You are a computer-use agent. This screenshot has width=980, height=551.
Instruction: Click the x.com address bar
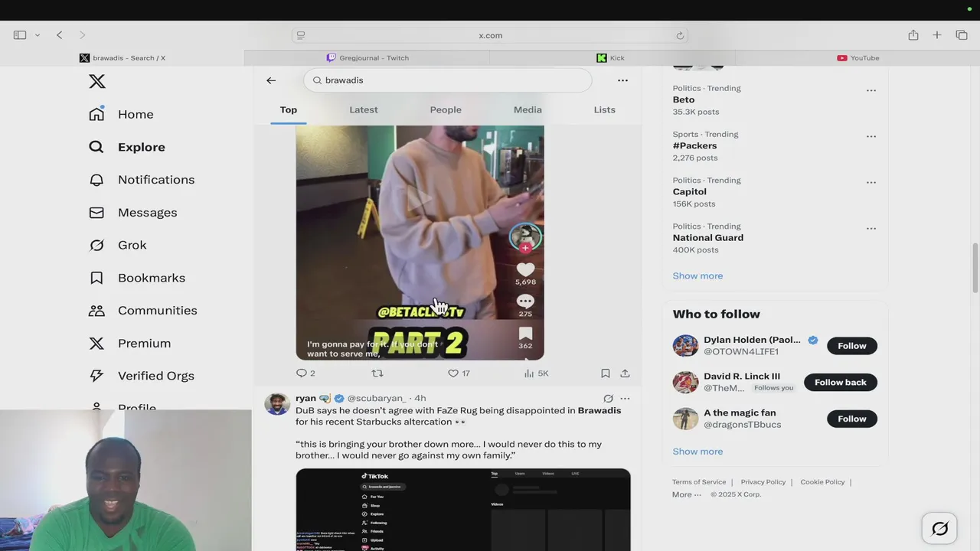pyautogui.click(x=490, y=35)
